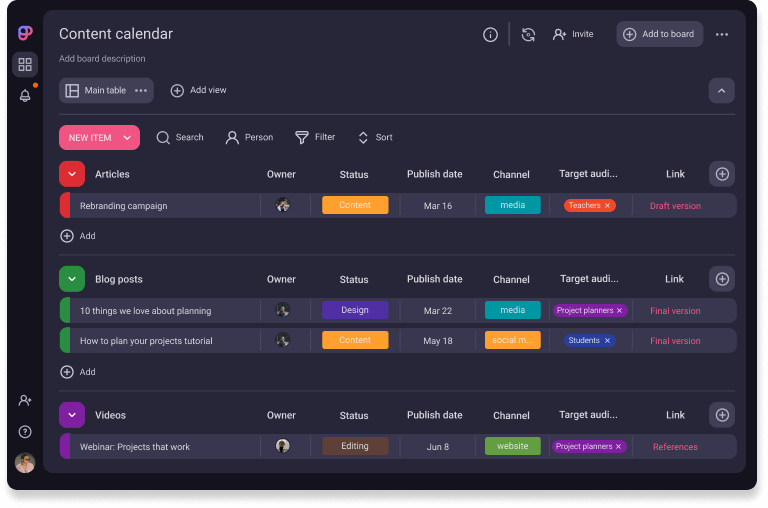Open the activity refresh icon in header
The image size is (768, 508).
pyautogui.click(x=529, y=35)
